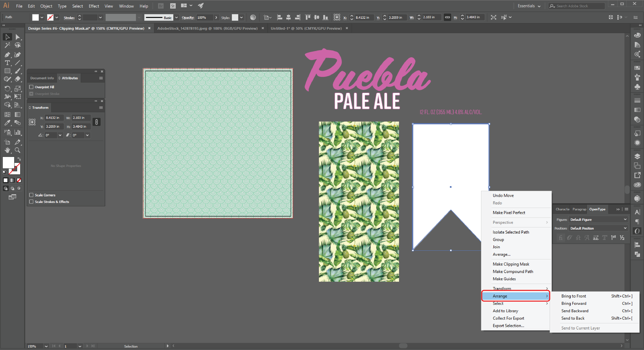Choose Make Compound Path entry
This screenshot has width=644, height=350.
[513, 272]
